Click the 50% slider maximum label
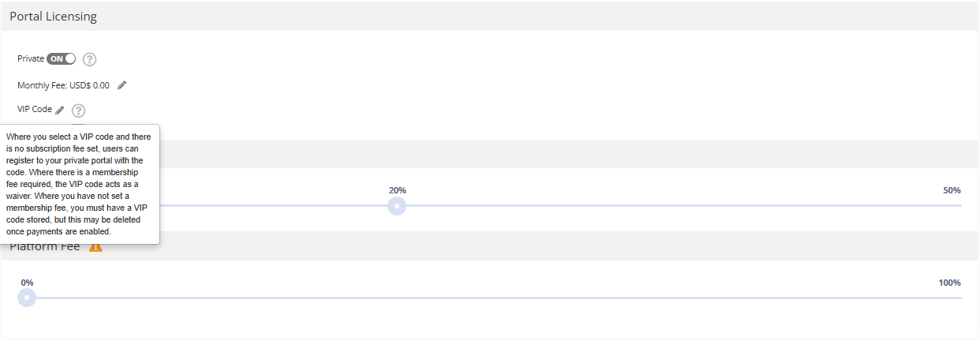 pyautogui.click(x=952, y=190)
